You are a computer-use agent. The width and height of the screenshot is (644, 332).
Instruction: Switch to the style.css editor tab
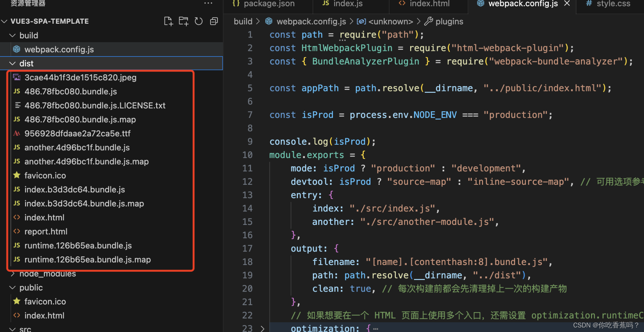[x=608, y=3]
